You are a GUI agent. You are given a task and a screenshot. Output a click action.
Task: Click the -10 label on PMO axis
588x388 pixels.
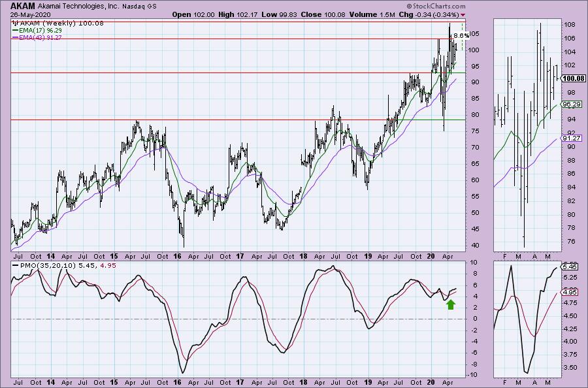coord(473,375)
